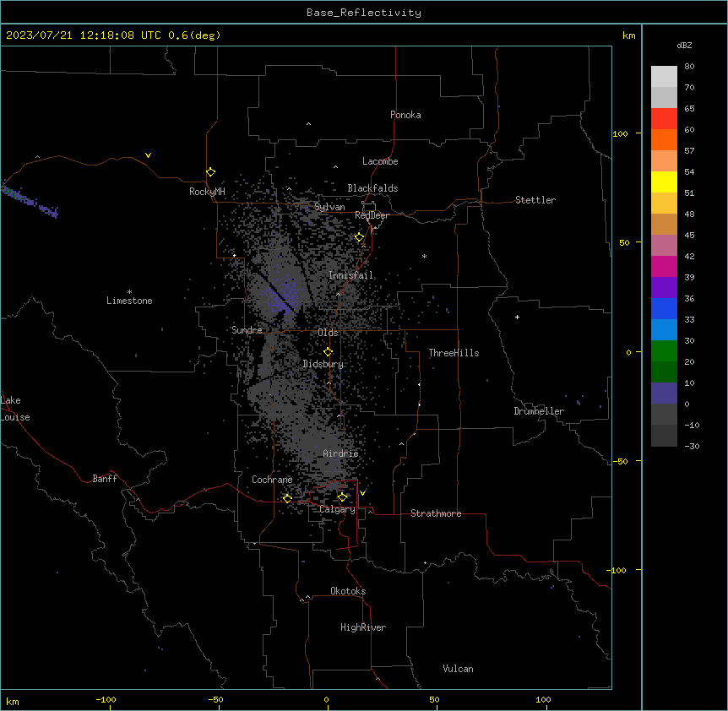Click the Vulcan town label

(458, 669)
